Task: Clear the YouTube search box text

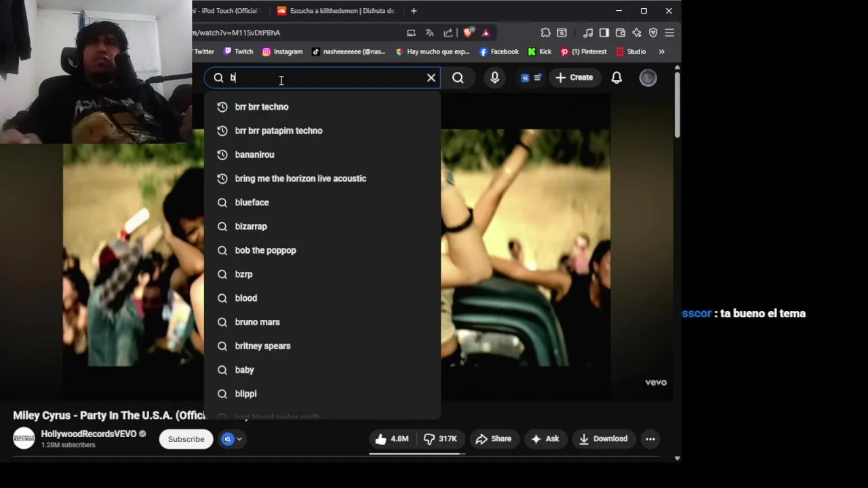Action: tap(431, 78)
